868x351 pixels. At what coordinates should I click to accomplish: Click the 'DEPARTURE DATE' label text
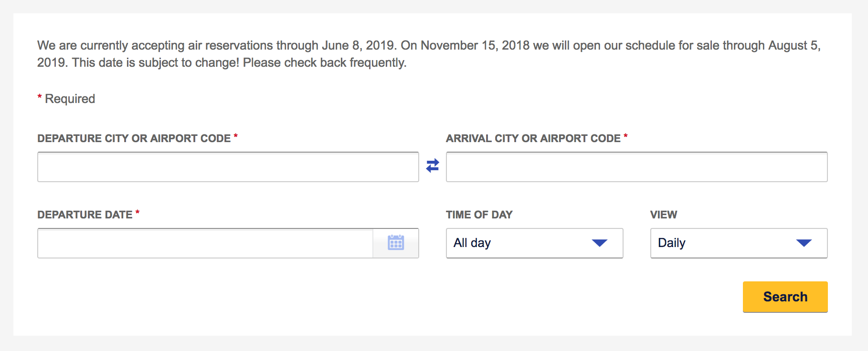[85, 215]
